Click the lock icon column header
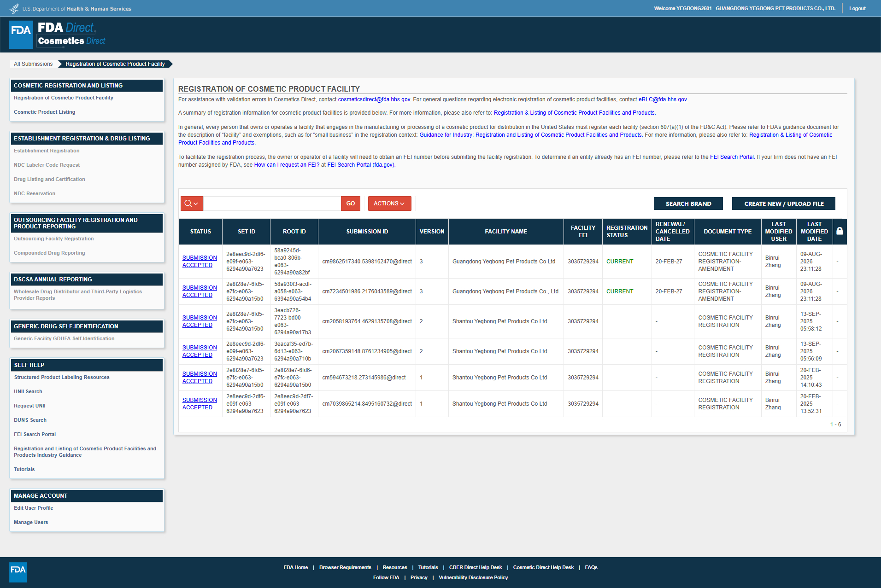Image resolution: width=881 pixels, height=588 pixels. tap(840, 231)
